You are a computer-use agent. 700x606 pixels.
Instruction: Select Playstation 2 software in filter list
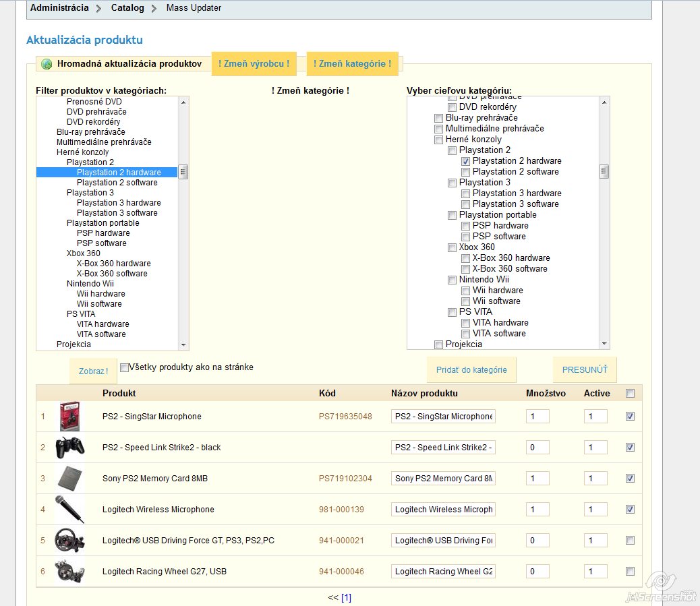point(117,183)
